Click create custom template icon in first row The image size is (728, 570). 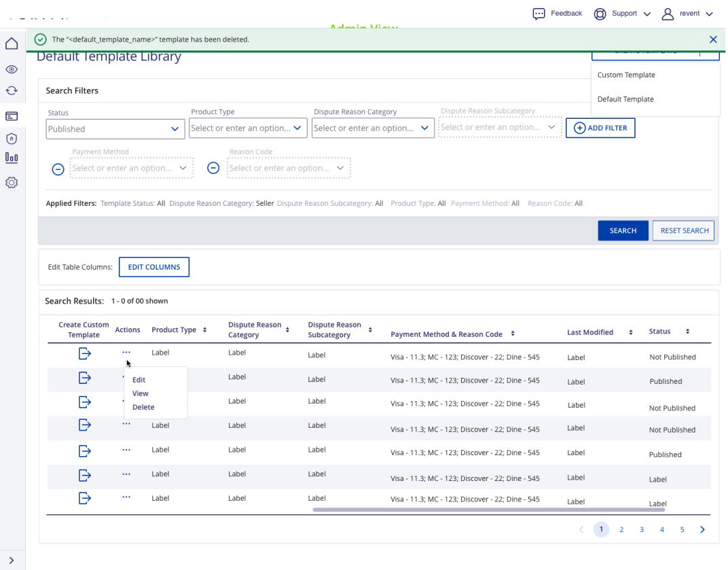[84, 353]
